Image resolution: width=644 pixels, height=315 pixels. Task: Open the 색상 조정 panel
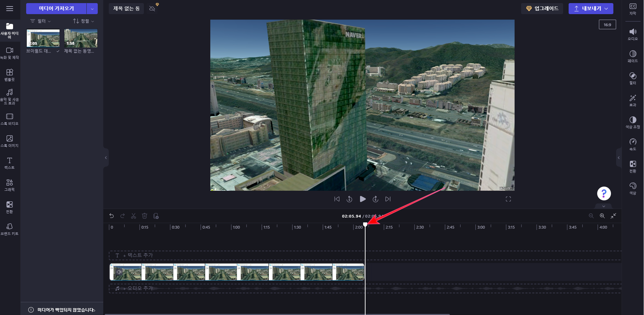click(633, 122)
